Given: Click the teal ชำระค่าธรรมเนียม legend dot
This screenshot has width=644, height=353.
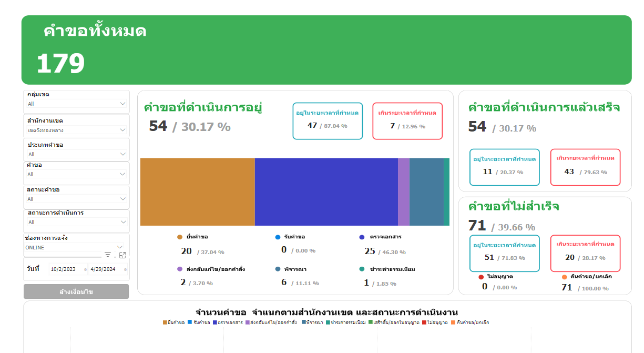Looking at the screenshot, I should pyautogui.click(x=362, y=269).
